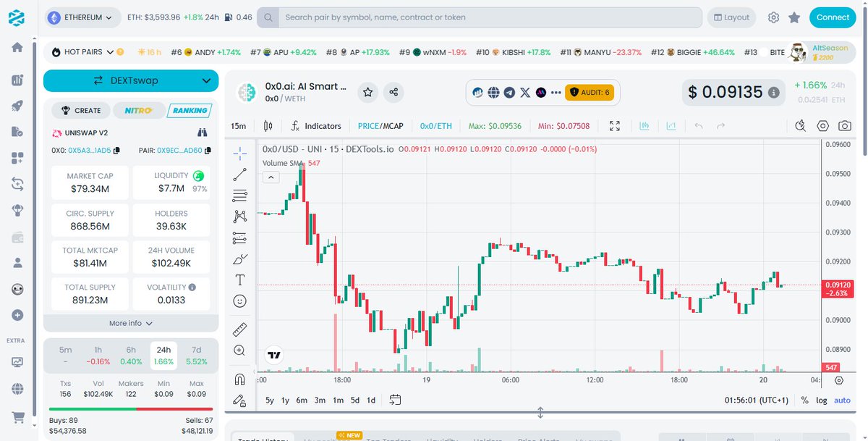Select the 24h stats tab

coord(163,356)
